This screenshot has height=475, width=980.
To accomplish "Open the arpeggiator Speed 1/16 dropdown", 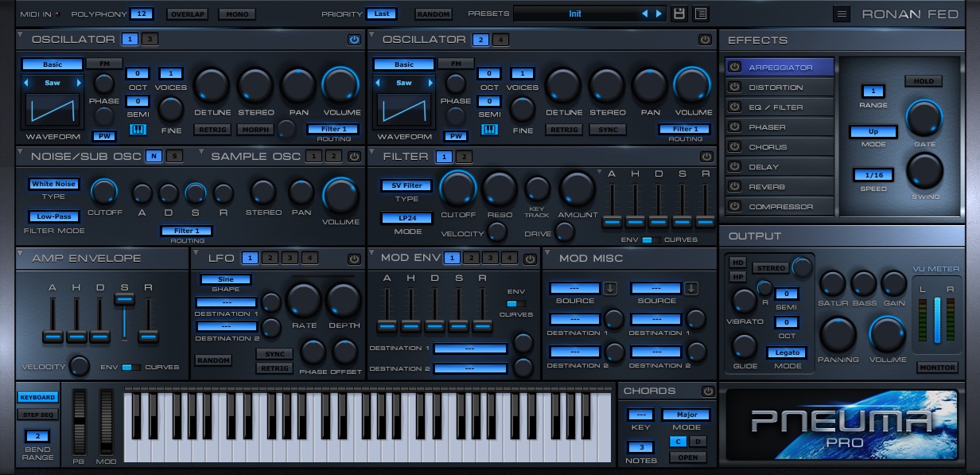I will coord(873,175).
